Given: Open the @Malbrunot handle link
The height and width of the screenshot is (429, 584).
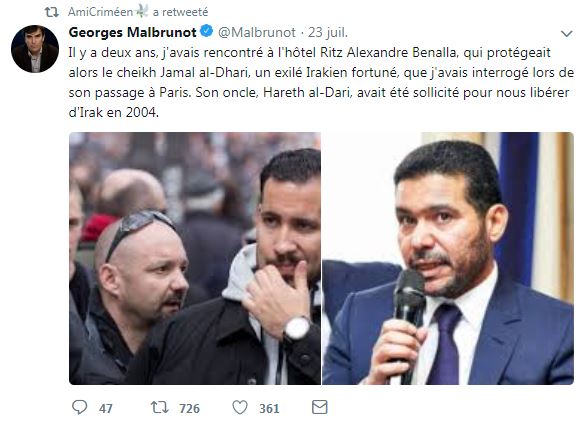Looking at the screenshot, I should [x=257, y=32].
